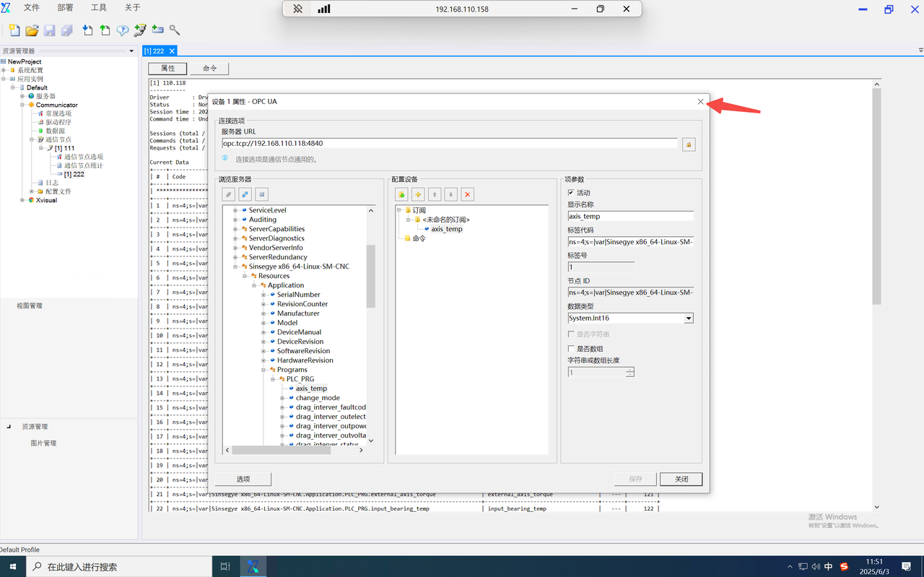
Task: Create a new project from the toolbar
Action: [14, 30]
